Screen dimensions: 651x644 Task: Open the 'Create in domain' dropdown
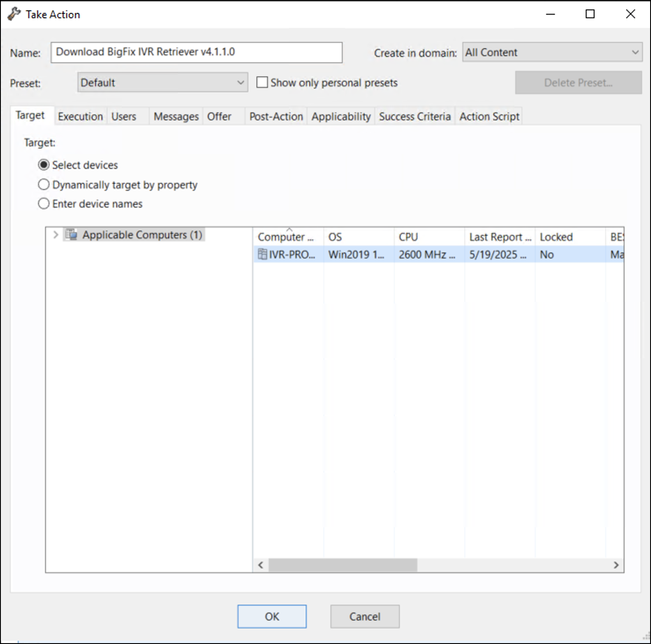tap(552, 52)
